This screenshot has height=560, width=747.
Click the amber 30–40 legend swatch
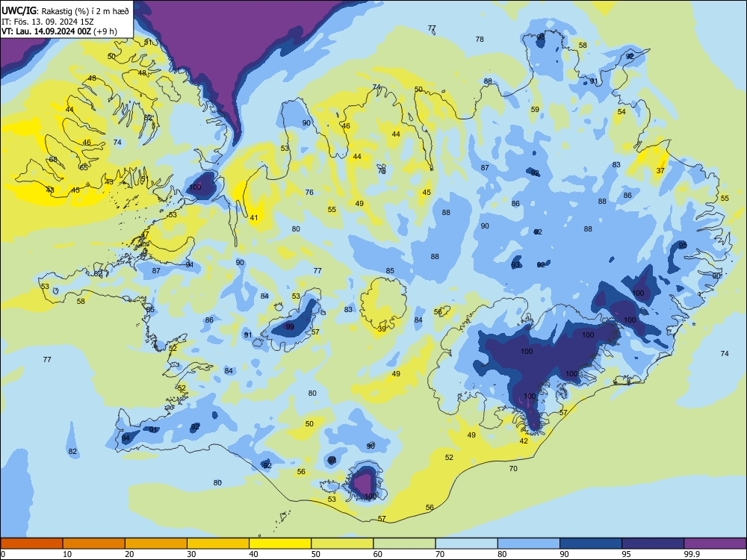[218, 544]
